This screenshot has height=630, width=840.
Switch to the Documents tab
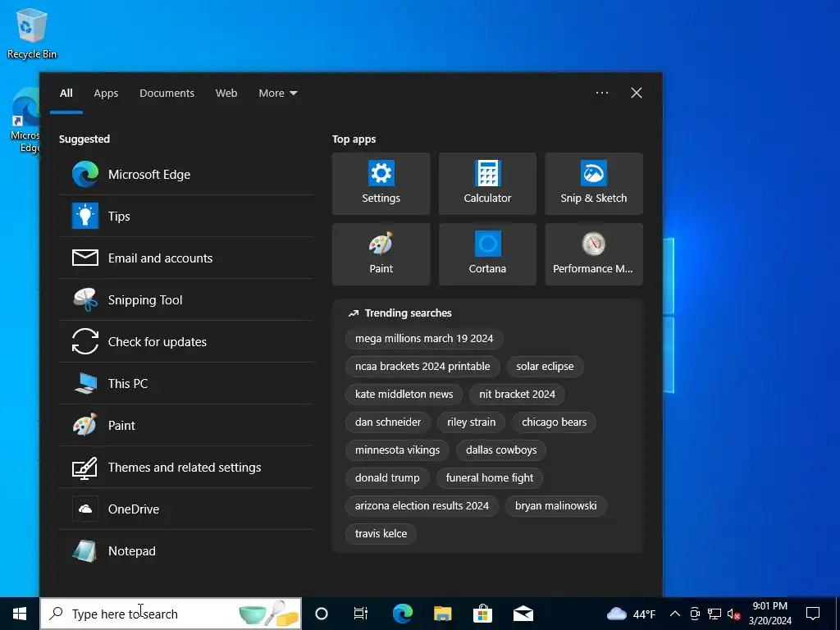(167, 94)
